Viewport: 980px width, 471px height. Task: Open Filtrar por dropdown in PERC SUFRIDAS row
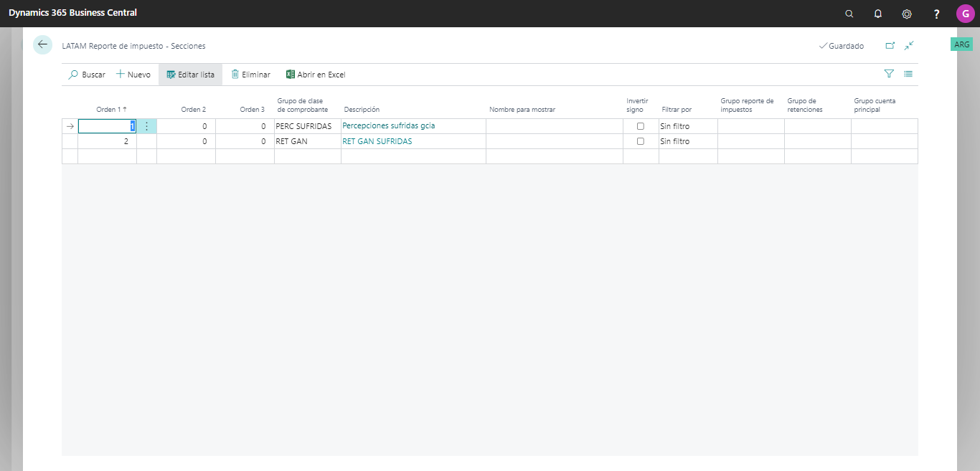tap(688, 126)
